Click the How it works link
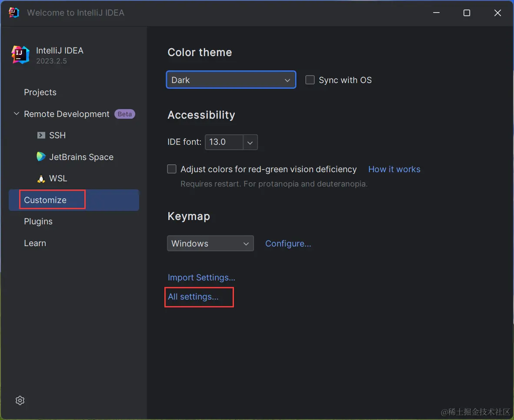Image resolution: width=514 pixels, height=420 pixels. tap(394, 169)
